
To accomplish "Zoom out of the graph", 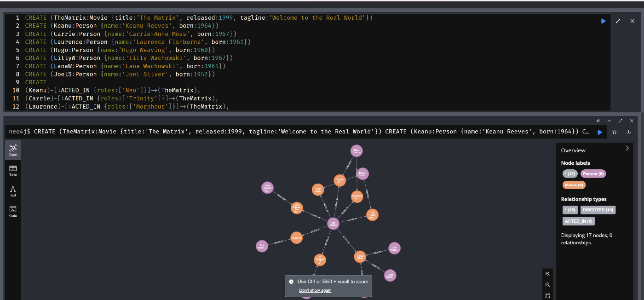I will click(x=547, y=285).
